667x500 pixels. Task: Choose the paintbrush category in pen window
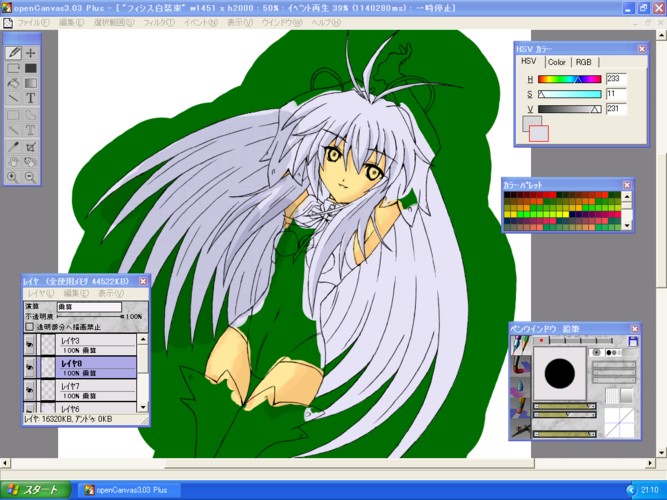point(521,366)
